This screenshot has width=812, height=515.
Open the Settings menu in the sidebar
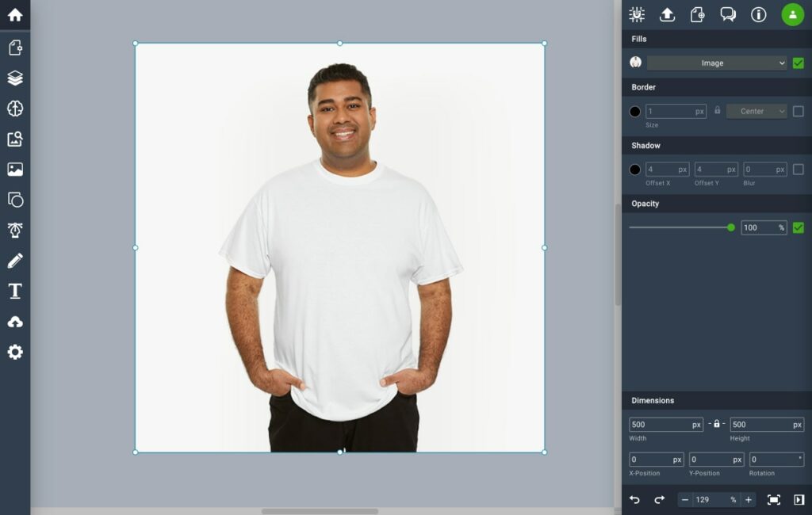(14, 351)
